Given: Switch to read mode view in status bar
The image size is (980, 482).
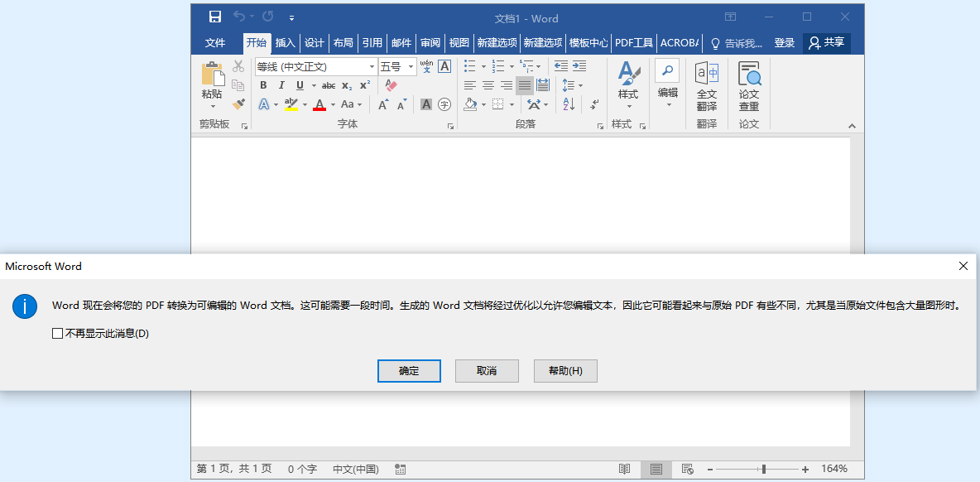Looking at the screenshot, I should [x=624, y=469].
